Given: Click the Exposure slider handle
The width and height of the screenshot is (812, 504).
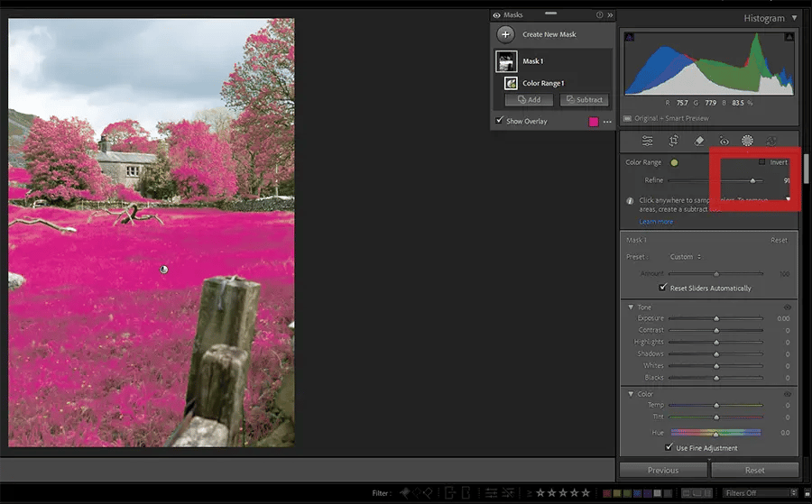Looking at the screenshot, I should (x=716, y=319).
